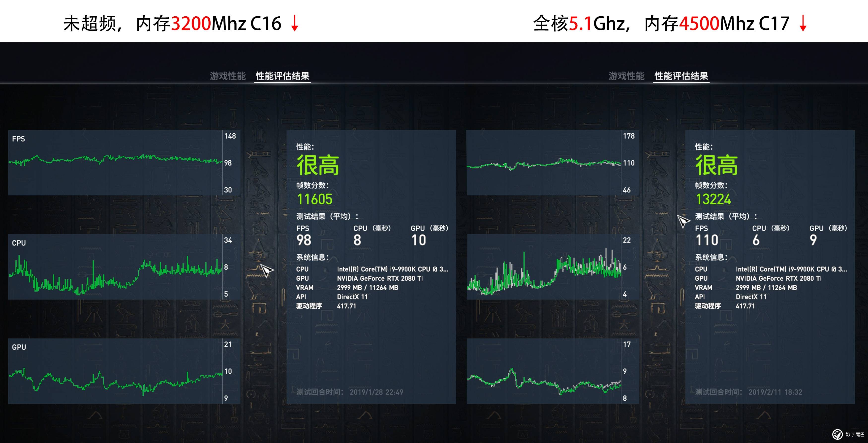Click left VRAM 2999 MB / 11264 MB
Screen dimensions: 868x443
point(368,288)
